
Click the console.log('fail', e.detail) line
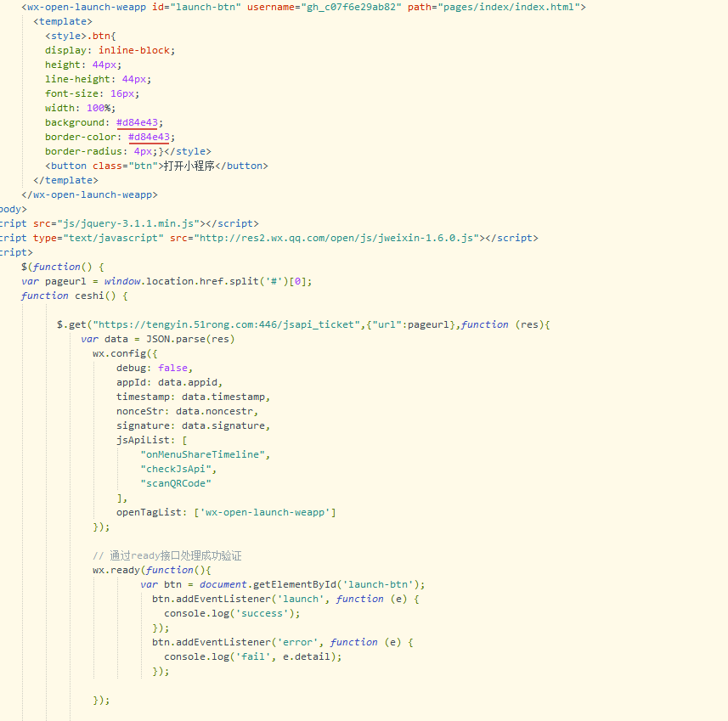(x=252, y=657)
